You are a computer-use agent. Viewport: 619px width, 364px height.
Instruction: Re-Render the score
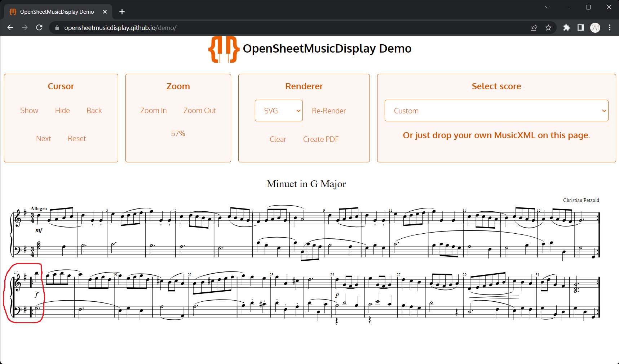tap(328, 111)
